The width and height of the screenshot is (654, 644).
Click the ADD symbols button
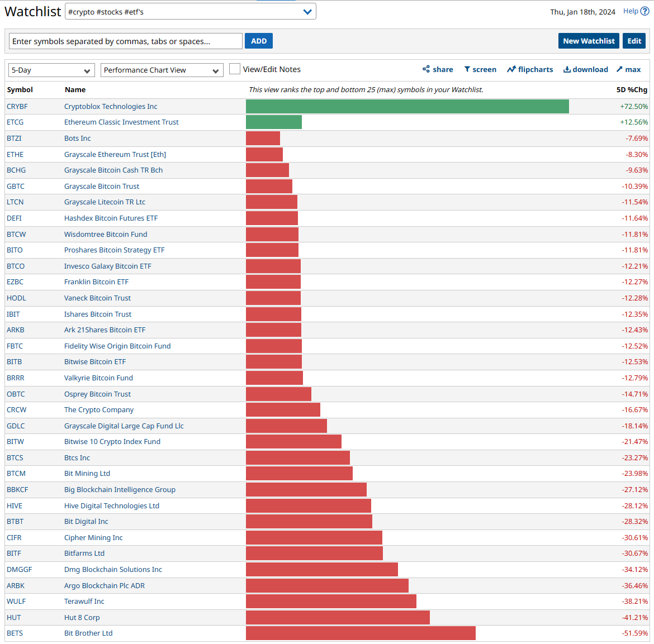(259, 41)
